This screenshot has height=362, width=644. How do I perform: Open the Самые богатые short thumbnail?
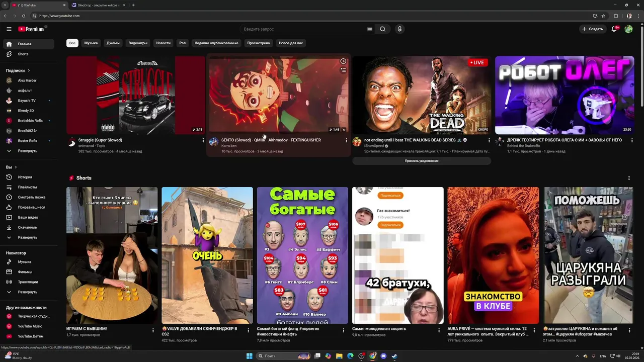coord(302,255)
